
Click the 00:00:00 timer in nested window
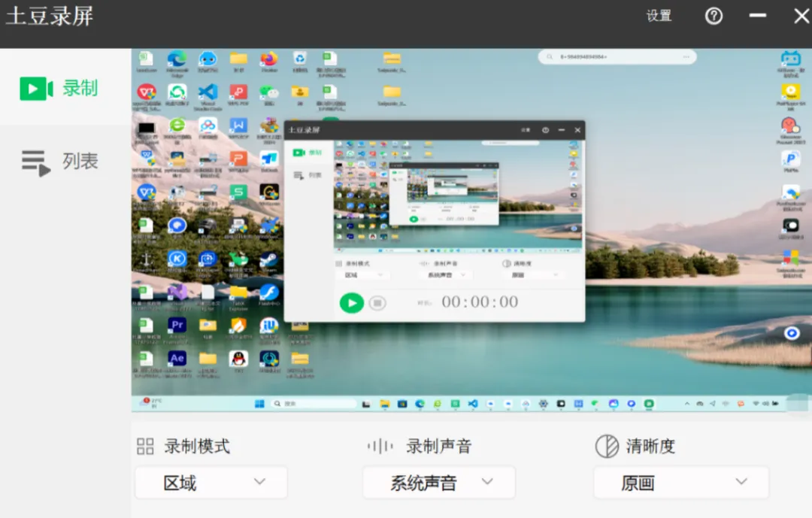point(480,302)
